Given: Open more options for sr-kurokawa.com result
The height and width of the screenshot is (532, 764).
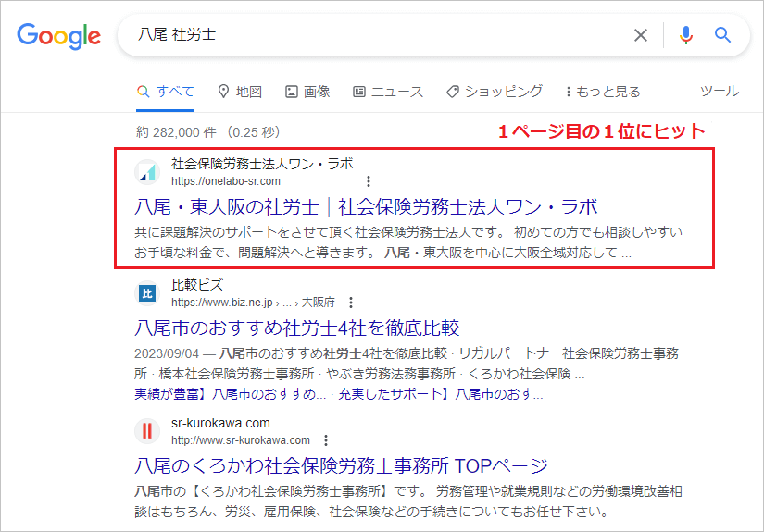Looking at the screenshot, I should point(326,440).
